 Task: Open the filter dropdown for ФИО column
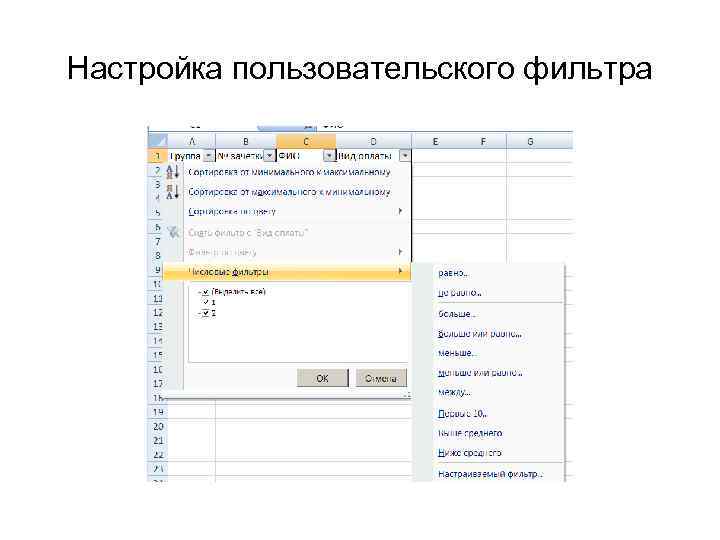[329, 156]
